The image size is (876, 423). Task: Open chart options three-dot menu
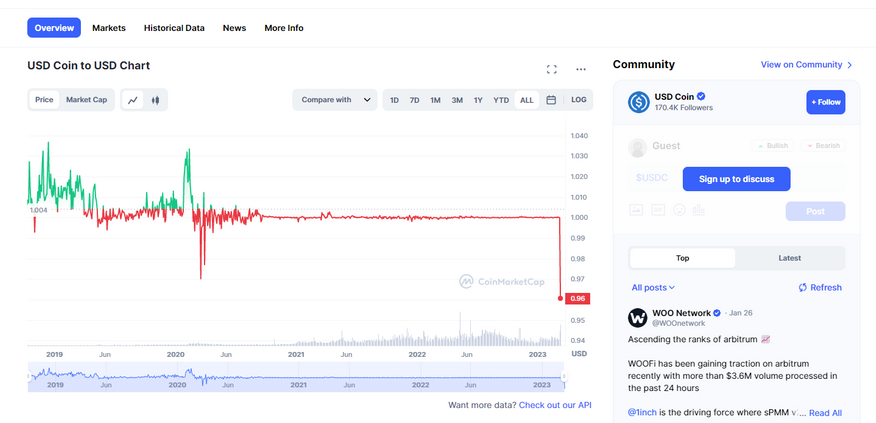[x=581, y=69]
